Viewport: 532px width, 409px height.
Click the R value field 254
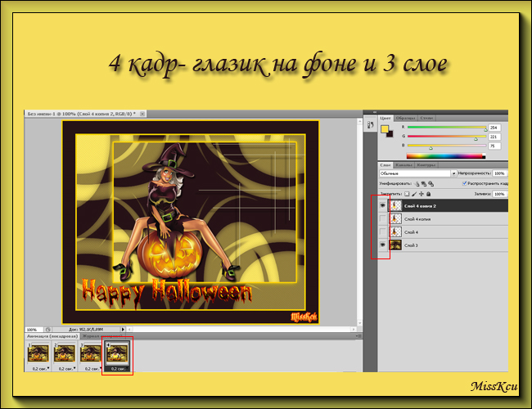494,128
